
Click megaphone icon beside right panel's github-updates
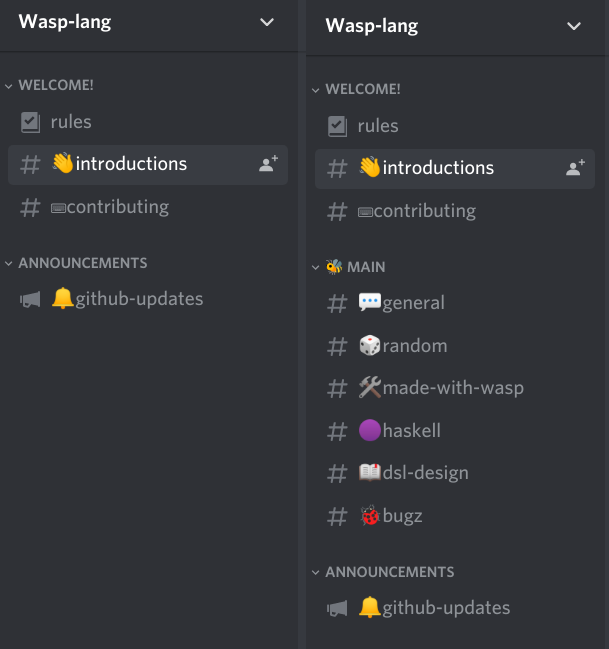coord(337,608)
